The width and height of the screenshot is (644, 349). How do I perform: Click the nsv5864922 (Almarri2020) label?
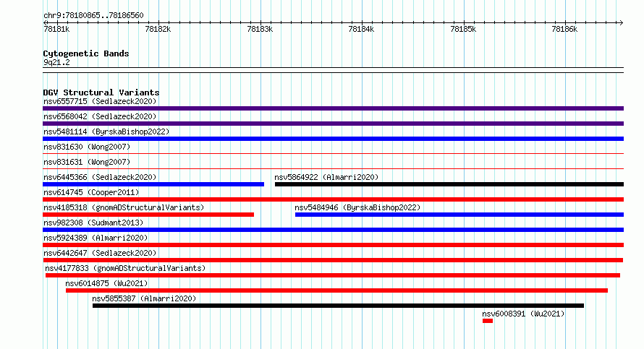[326, 177]
